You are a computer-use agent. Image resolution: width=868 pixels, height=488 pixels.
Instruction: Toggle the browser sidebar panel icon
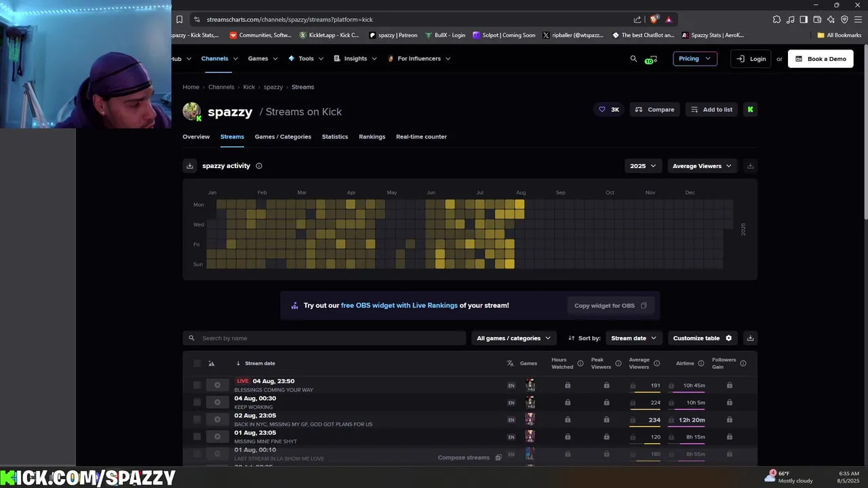click(804, 20)
